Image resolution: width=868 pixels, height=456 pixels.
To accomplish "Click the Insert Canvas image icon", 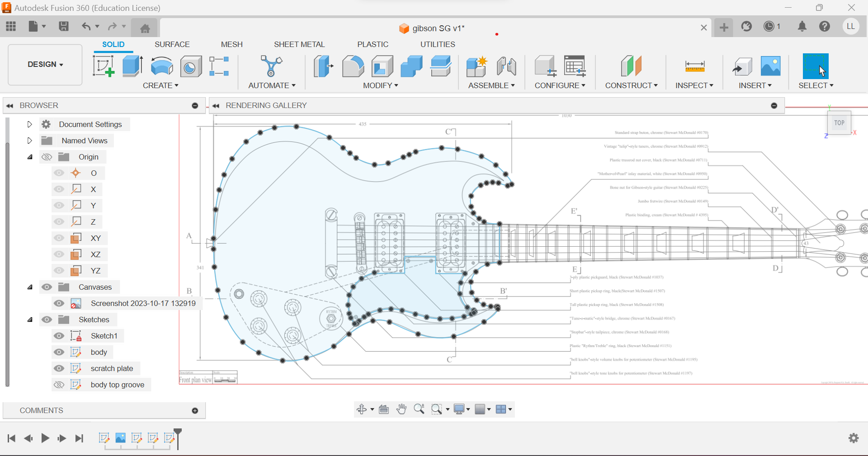I will (770, 66).
